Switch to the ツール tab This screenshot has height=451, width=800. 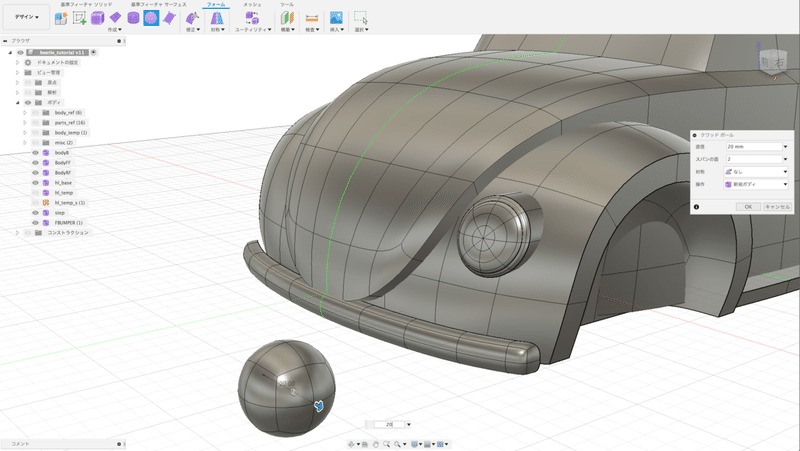tap(287, 5)
